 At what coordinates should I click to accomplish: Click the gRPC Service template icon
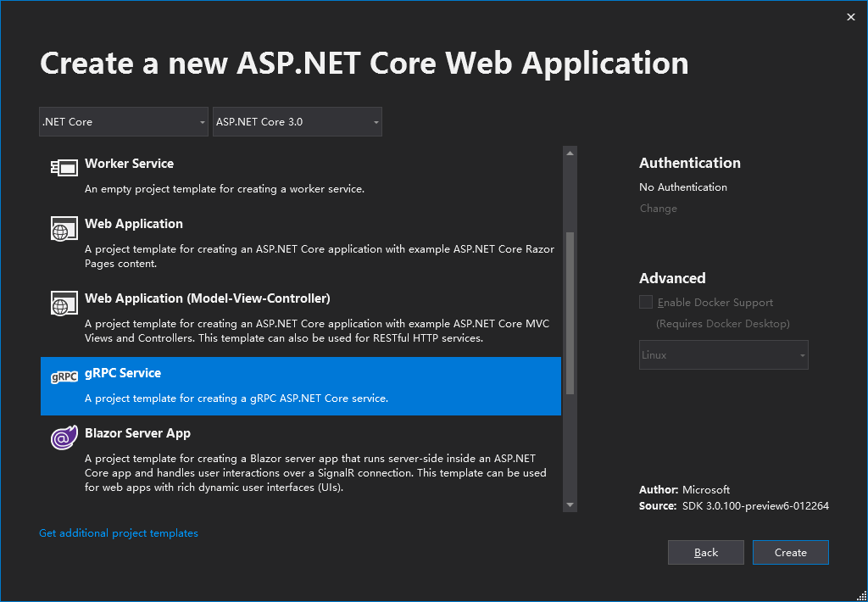(x=64, y=378)
